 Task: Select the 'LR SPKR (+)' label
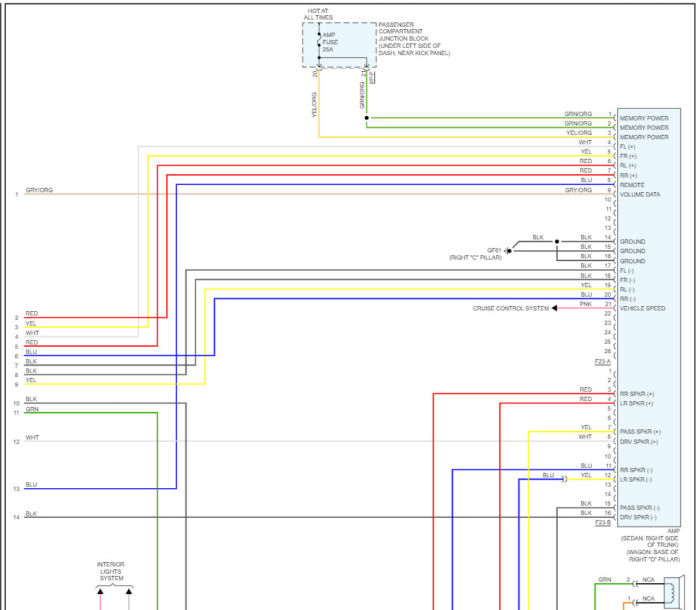coord(636,403)
